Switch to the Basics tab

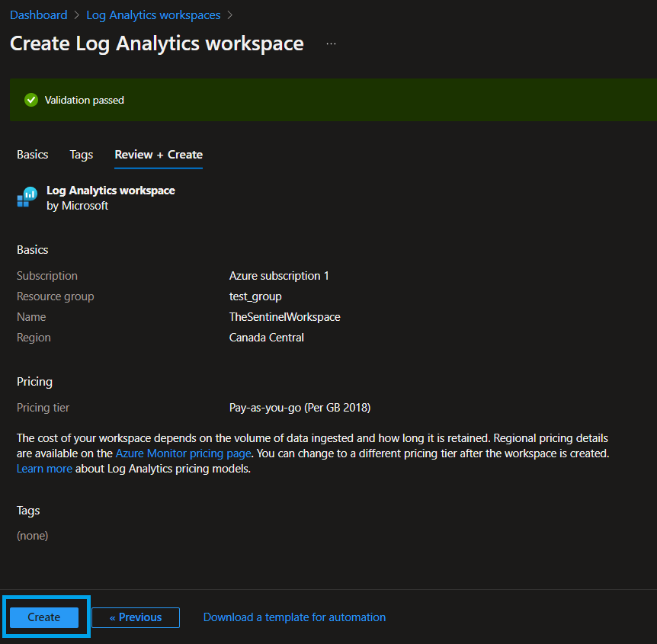pyautogui.click(x=32, y=155)
